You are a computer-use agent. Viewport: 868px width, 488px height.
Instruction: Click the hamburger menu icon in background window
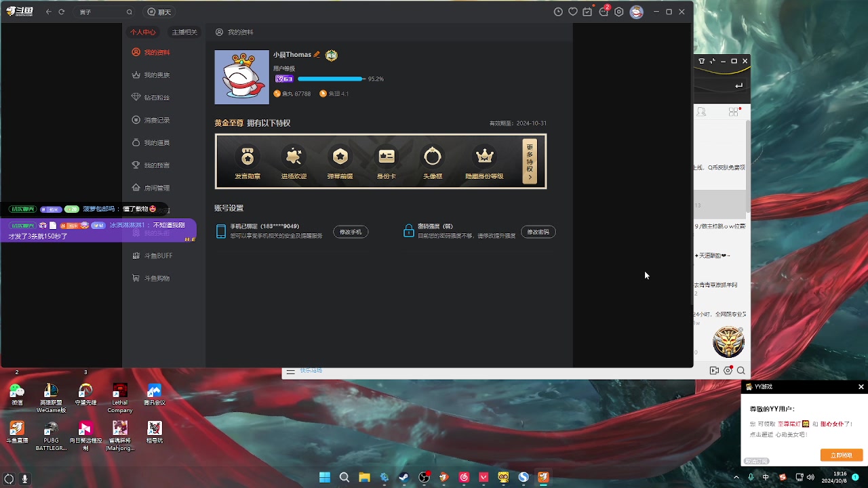click(290, 371)
